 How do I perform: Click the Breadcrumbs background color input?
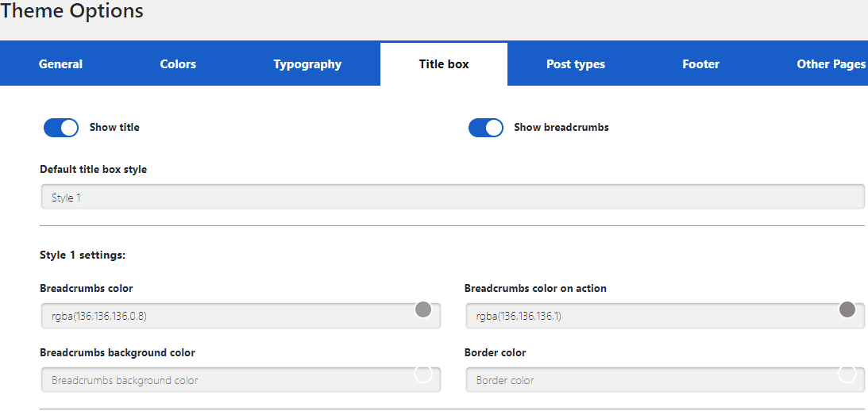point(222,380)
